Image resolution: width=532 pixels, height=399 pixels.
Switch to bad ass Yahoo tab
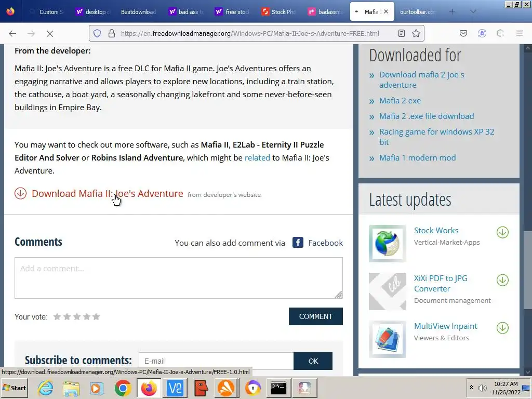coord(187,12)
